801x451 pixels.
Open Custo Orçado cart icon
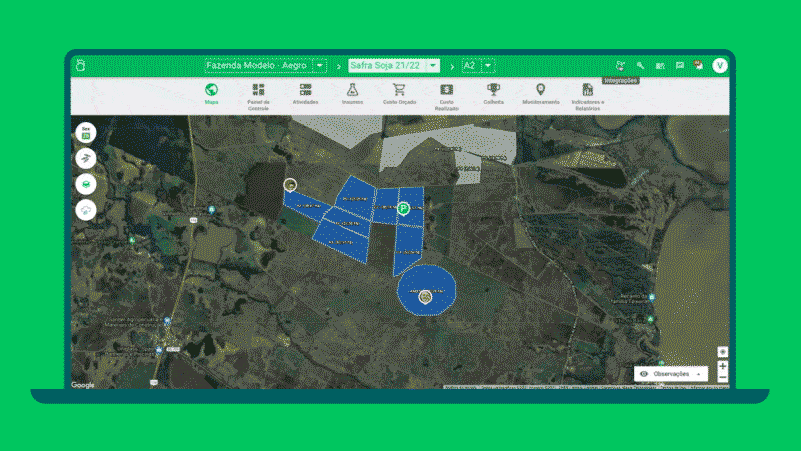click(x=399, y=93)
